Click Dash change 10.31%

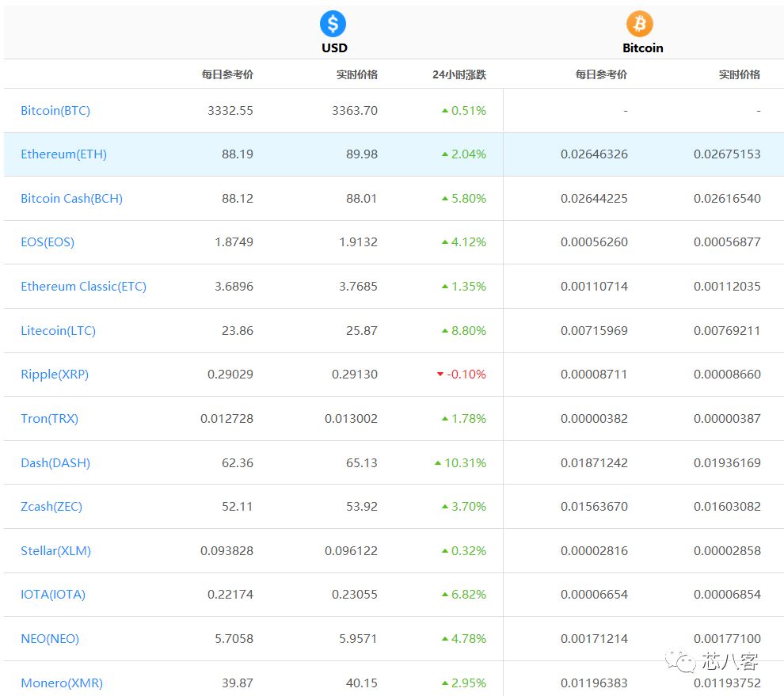(x=460, y=463)
